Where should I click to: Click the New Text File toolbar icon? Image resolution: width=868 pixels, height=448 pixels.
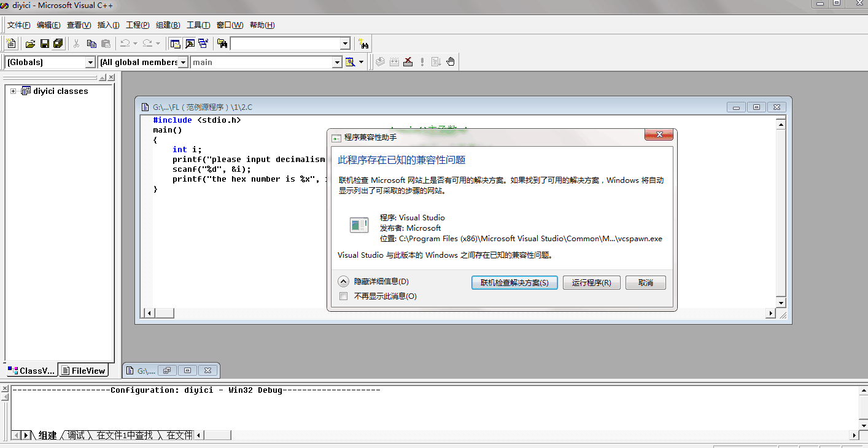pos(11,44)
